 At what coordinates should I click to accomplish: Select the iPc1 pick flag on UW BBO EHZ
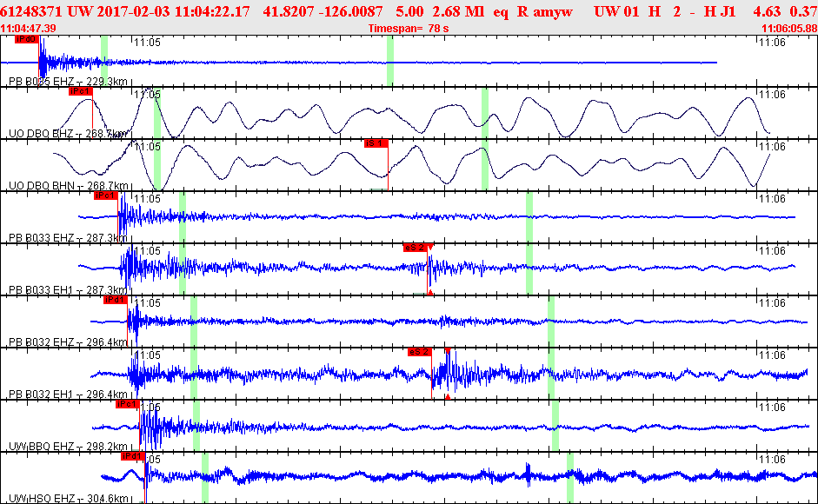tap(127, 404)
